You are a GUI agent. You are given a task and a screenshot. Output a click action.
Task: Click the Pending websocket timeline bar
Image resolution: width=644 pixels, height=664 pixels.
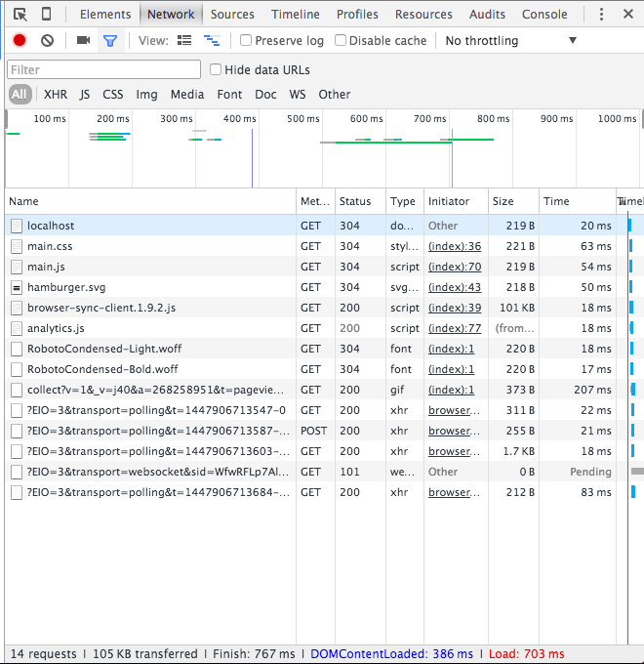(x=637, y=472)
